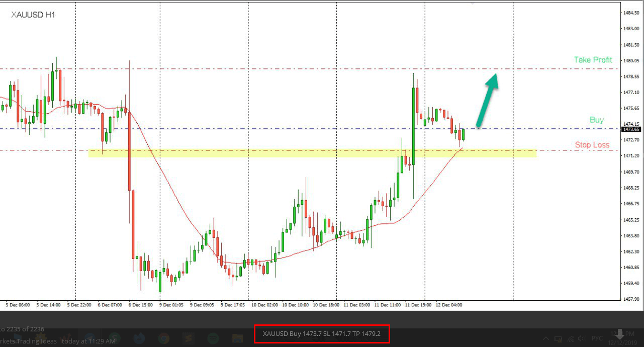Launch Firefox from the taskbar

click(139, 338)
